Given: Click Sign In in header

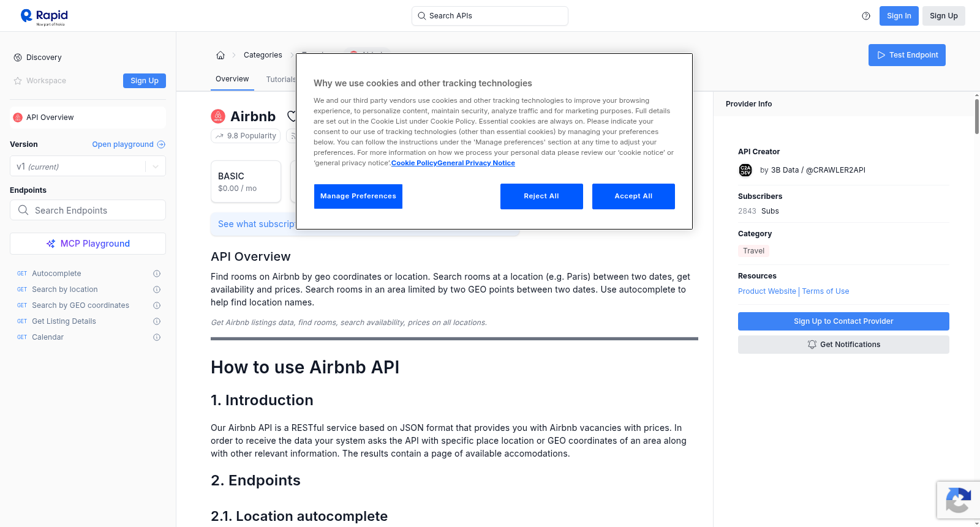Looking at the screenshot, I should click(x=899, y=16).
